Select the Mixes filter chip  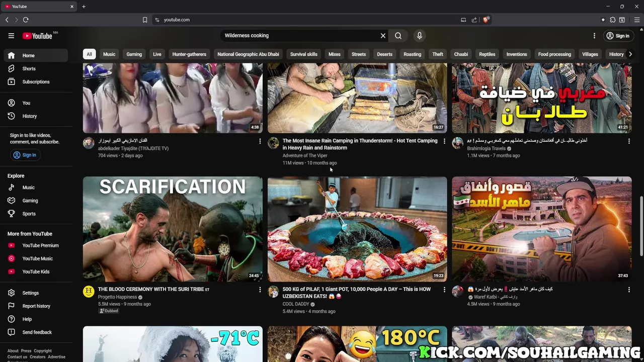pyautogui.click(x=335, y=54)
